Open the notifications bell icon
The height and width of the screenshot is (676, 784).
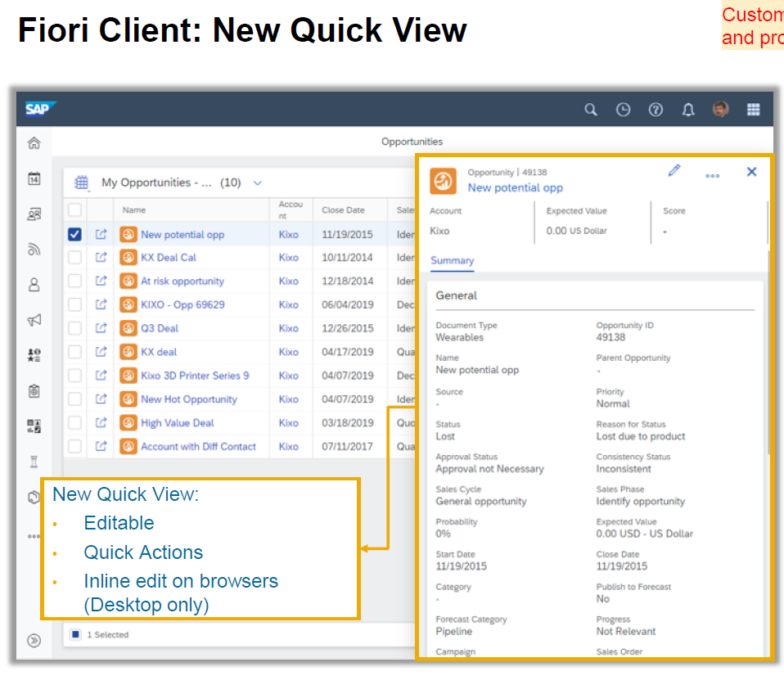click(x=688, y=110)
